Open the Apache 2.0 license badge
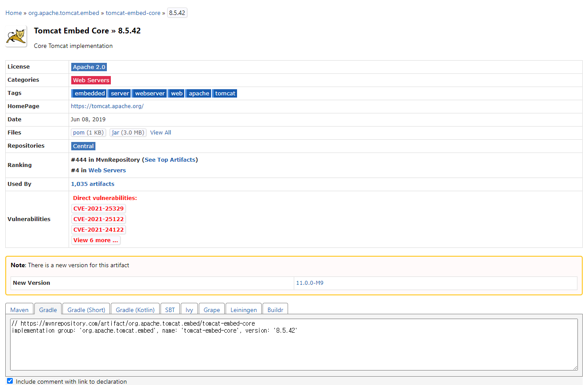The image size is (588, 385). (x=89, y=67)
